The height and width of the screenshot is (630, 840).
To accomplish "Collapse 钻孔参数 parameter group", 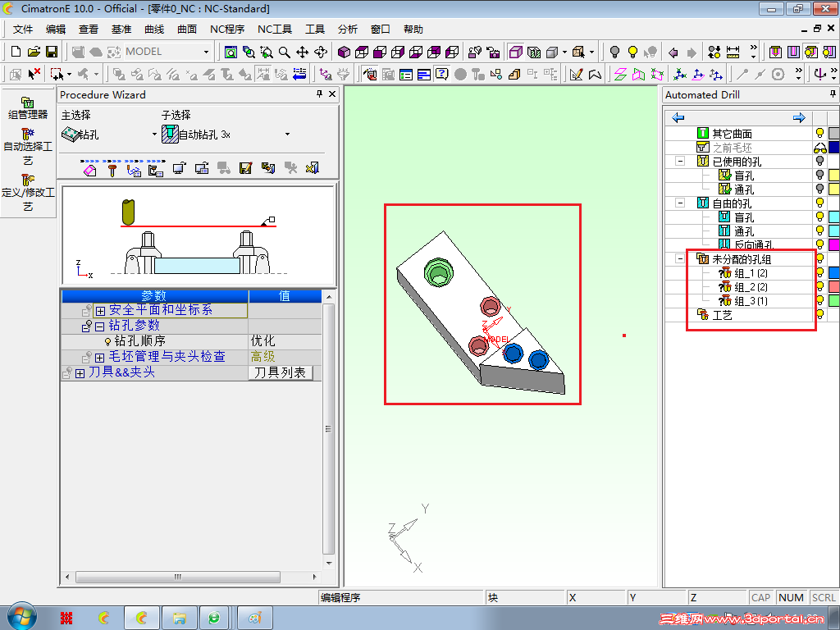I will pos(99,326).
